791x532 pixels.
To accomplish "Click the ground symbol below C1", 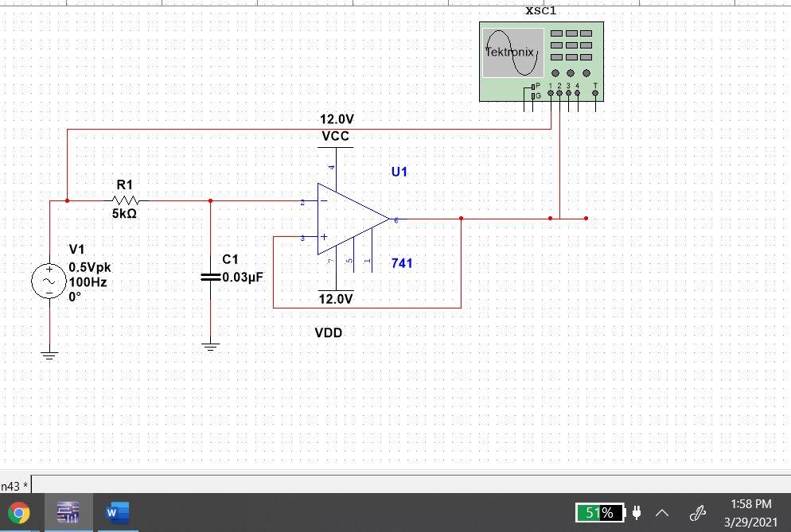I will click(210, 347).
